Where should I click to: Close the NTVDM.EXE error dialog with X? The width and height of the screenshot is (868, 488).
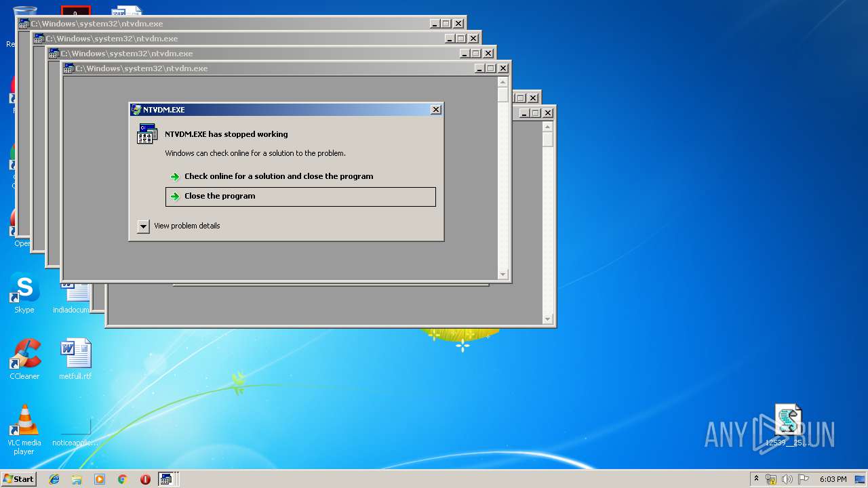(x=436, y=110)
